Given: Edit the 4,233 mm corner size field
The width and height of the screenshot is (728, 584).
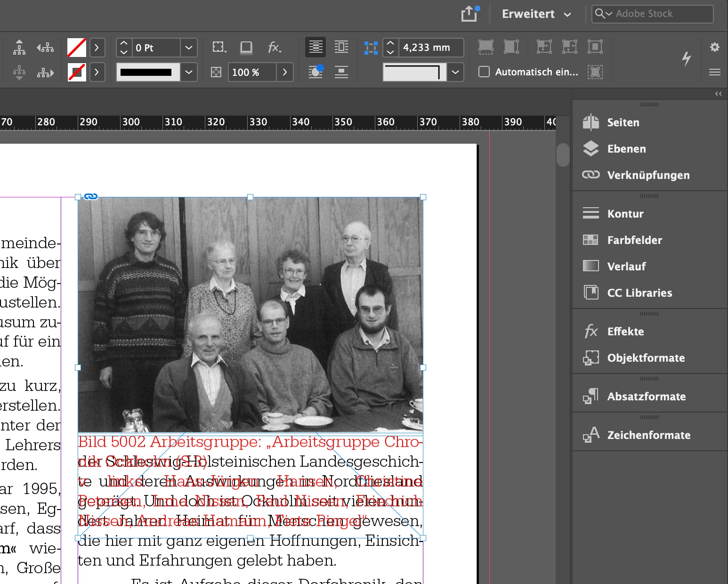Looking at the screenshot, I should coord(431,48).
